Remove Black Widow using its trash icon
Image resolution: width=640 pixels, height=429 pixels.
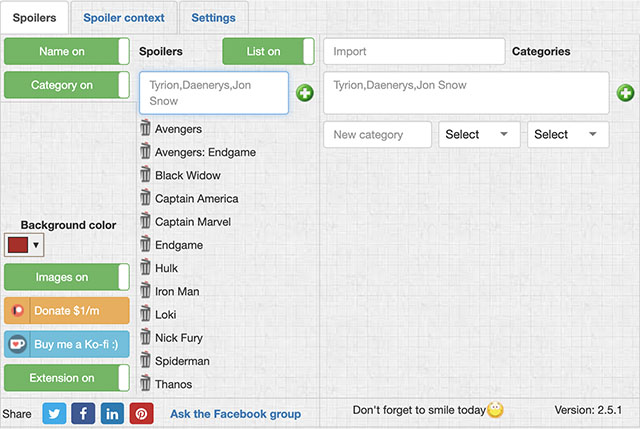coord(145,174)
